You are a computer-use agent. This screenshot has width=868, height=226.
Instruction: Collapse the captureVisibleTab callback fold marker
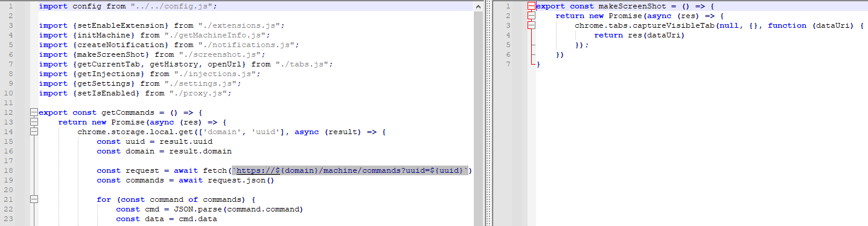[x=531, y=25]
